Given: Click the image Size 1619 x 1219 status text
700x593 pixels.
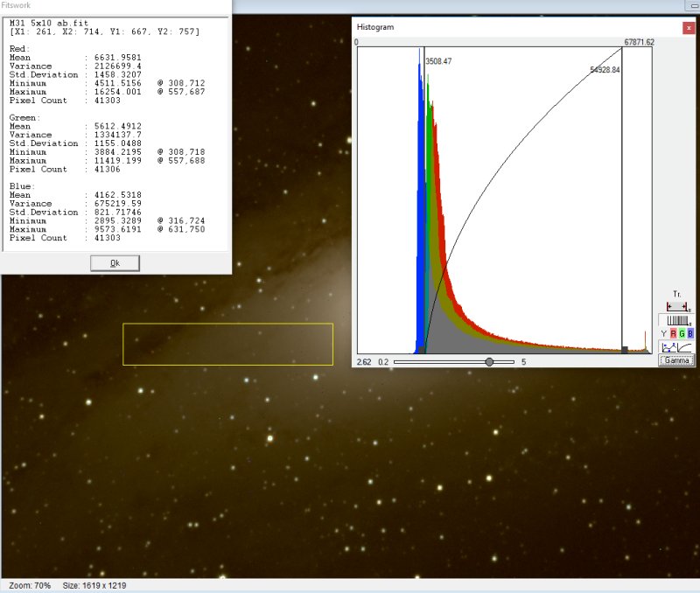Looking at the screenshot, I should tap(94, 585).
